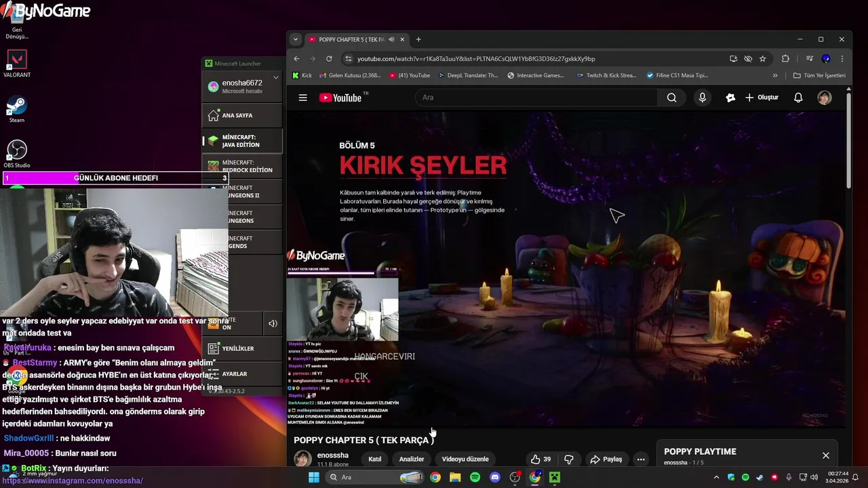Screen dimensions: 868x488
Task: View site information icon in address bar
Action: [x=348, y=59]
